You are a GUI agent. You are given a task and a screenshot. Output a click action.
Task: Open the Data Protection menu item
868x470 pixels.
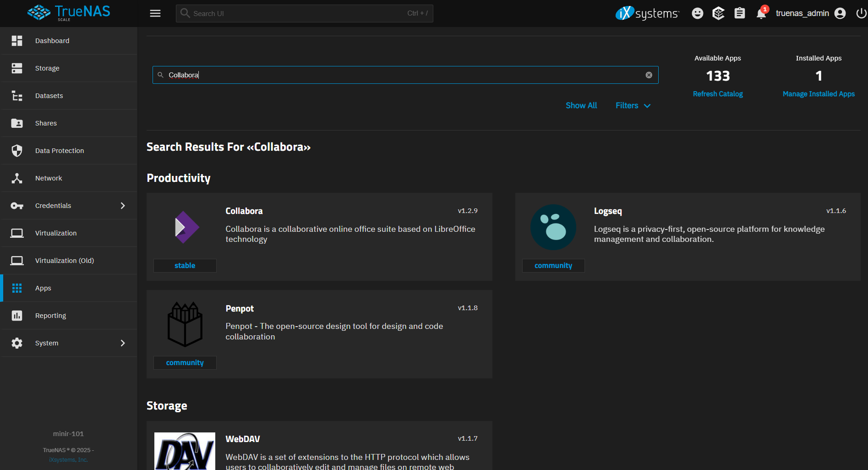coord(69,151)
